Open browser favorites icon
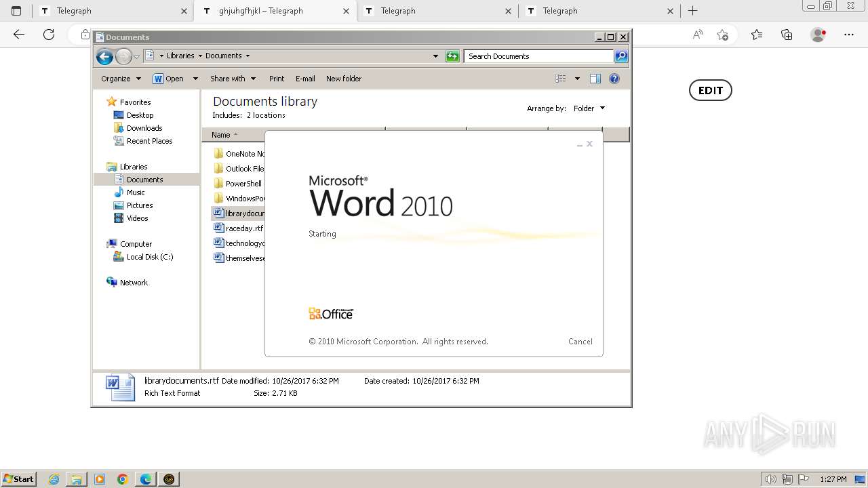This screenshot has height=488, width=868. (757, 35)
